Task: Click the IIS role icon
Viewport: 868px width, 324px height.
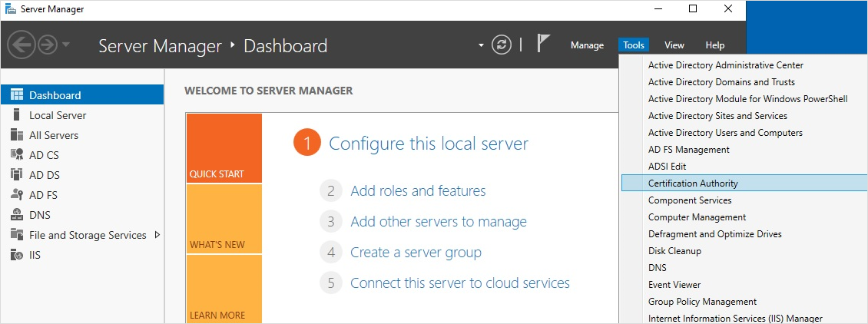Action: 17,255
